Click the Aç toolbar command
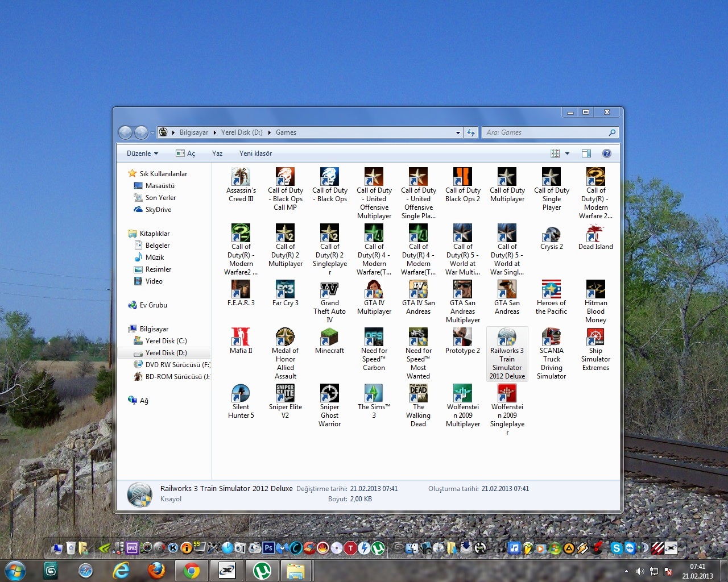The height and width of the screenshot is (582, 728). (x=185, y=153)
